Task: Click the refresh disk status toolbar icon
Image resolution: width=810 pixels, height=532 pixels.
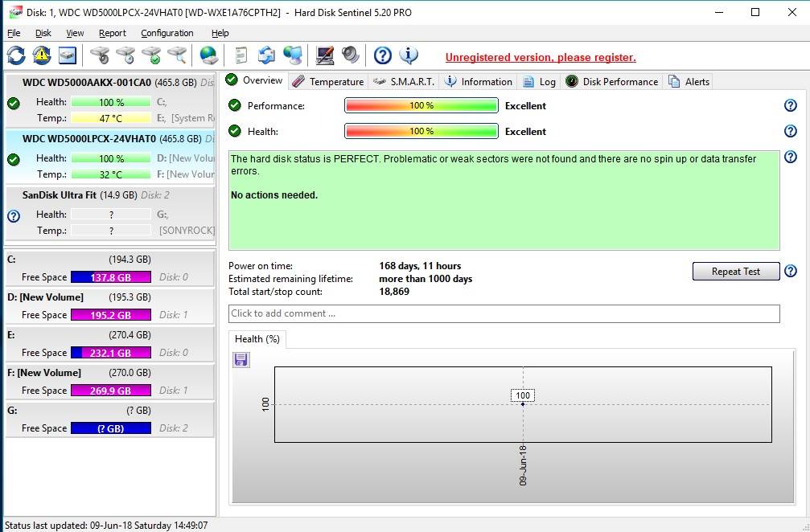Action: (16, 55)
